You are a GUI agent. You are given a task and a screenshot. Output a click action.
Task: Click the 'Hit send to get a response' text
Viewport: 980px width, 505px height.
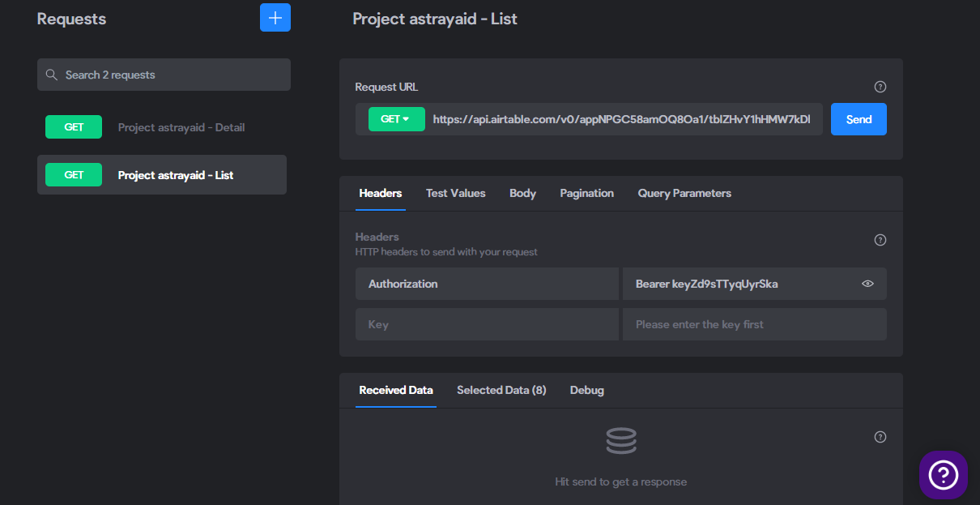click(x=621, y=481)
